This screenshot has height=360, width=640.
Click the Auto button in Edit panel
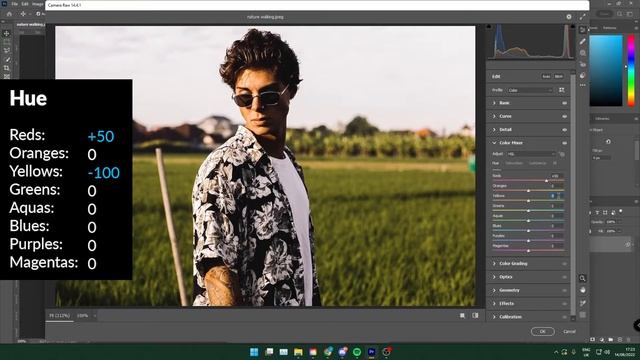546,76
